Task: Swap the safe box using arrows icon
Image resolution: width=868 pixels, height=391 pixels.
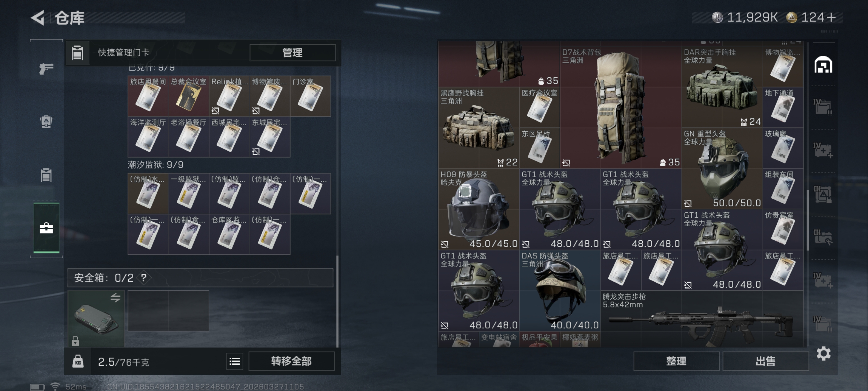Action: click(x=115, y=297)
